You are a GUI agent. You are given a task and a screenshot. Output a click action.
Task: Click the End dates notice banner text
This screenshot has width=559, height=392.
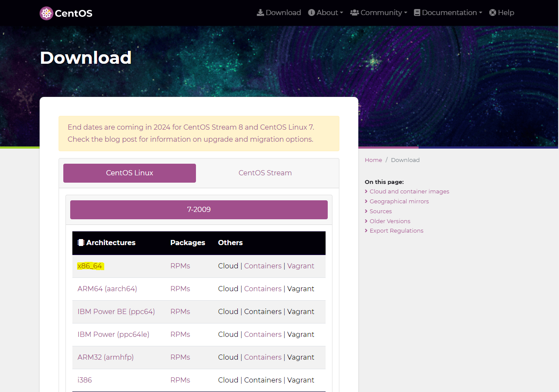191,133
